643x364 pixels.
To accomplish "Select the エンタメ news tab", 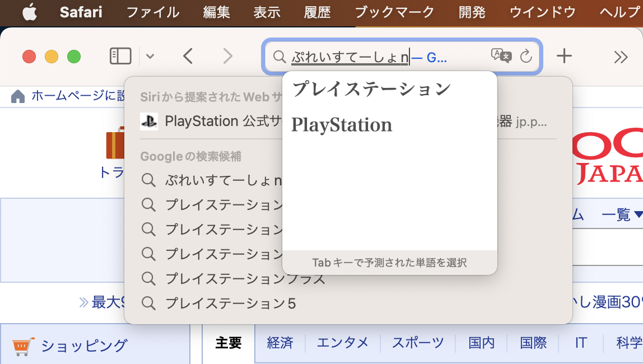I will coord(342,343).
